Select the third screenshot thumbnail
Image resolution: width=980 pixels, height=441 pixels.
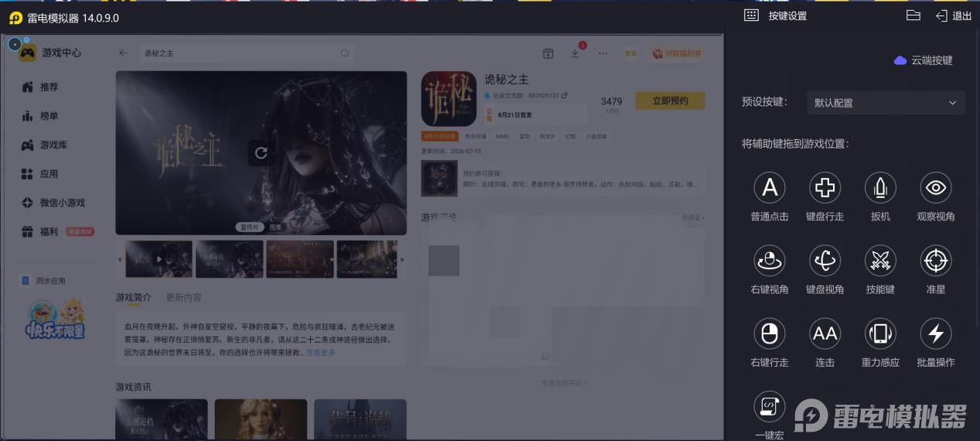point(300,259)
